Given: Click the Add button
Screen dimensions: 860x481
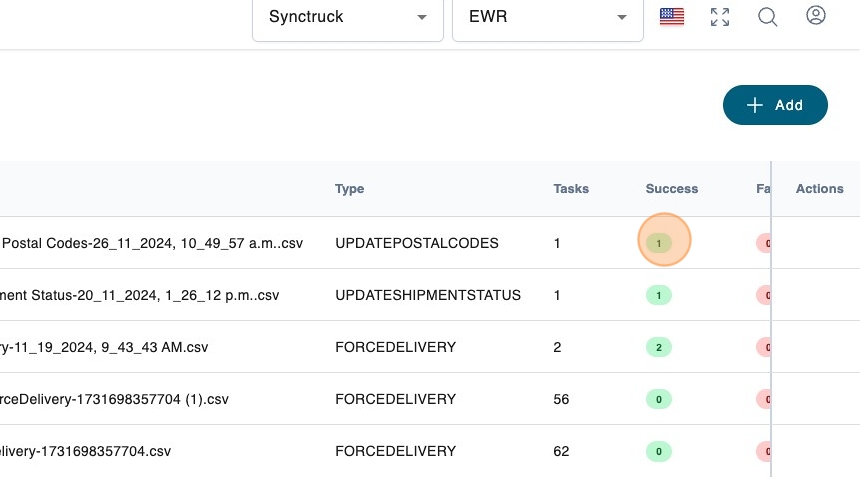Looking at the screenshot, I should coord(775,105).
